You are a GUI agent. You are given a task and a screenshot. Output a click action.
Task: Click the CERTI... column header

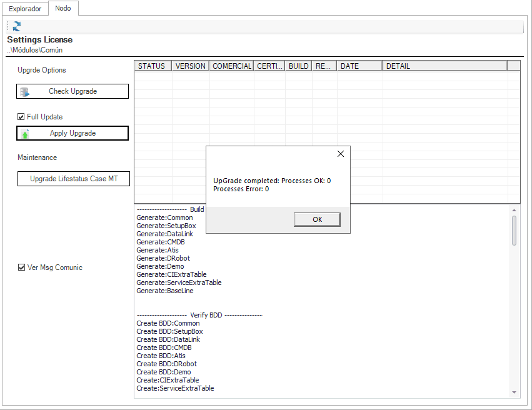(269, 66)
